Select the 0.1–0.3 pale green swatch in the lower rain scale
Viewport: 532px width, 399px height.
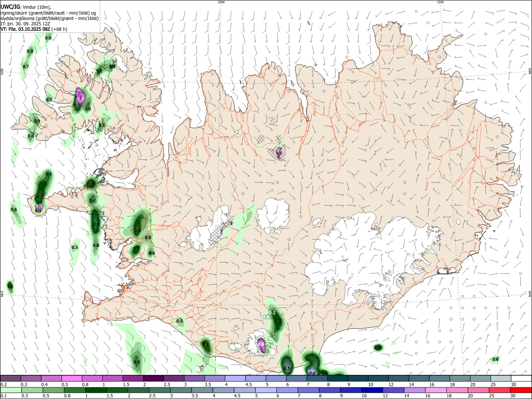click(x=11, y=390)
